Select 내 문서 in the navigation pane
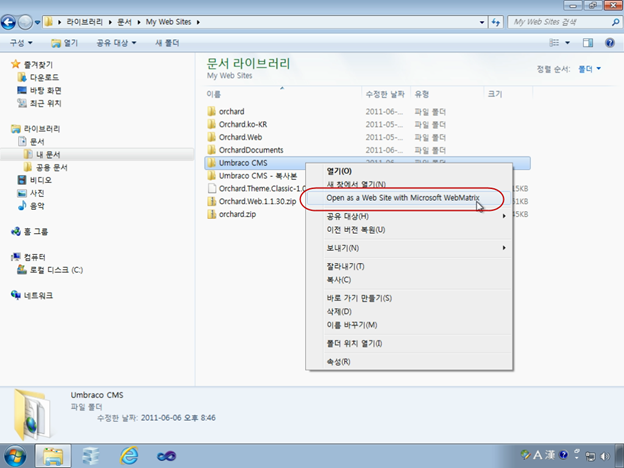This screenshot has height=468, width=624. (48, 154)
